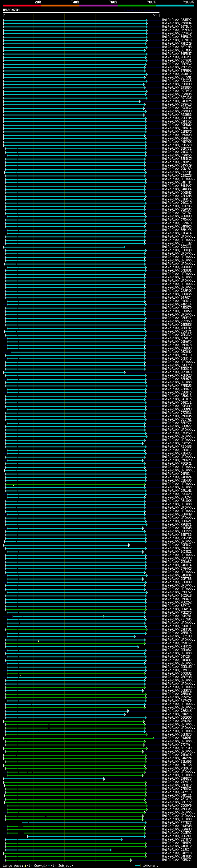Click hit label UniRef100_P61866
Screen dimensions: 197x868
177,501
